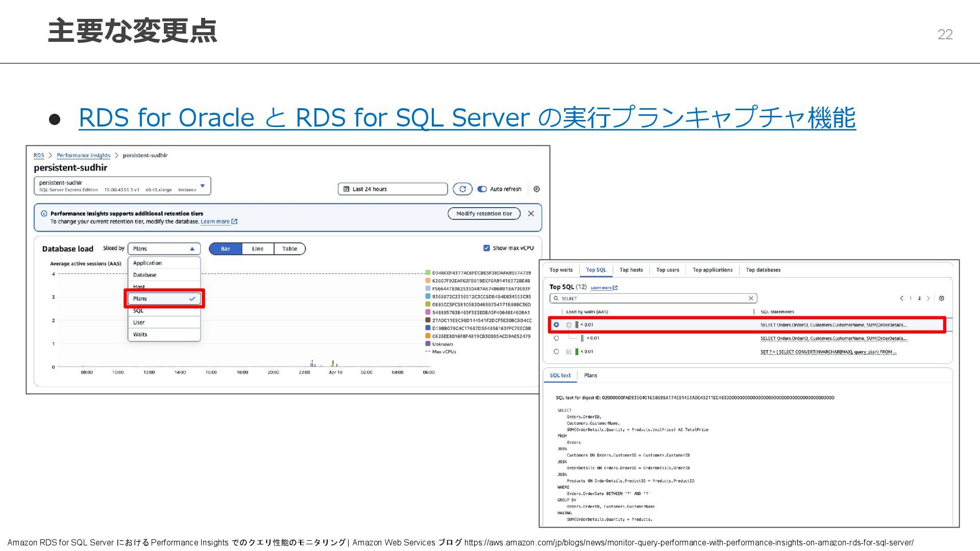Go to previous Top SQL page
The image size is (980, 551).
pos(901,298)
